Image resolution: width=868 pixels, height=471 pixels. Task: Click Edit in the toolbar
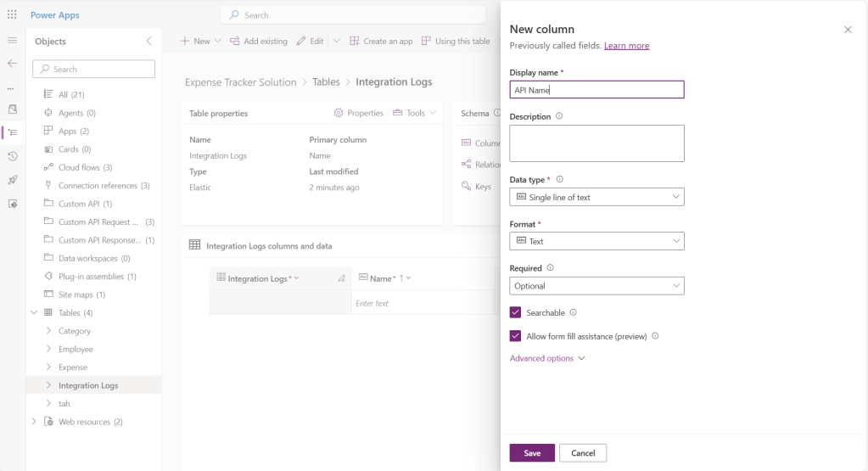310,41
